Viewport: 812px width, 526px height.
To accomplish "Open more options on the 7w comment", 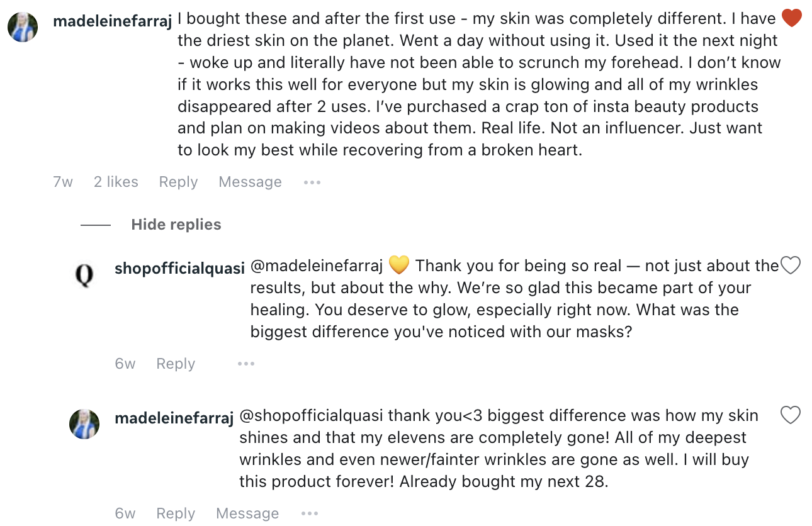I will click(x=312, y=182).
